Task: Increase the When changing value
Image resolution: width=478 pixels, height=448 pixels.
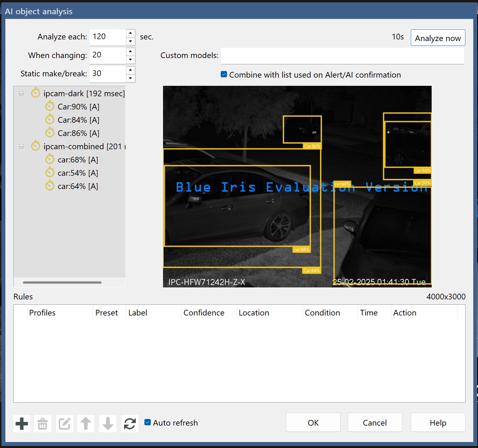Action: point(131,51)
